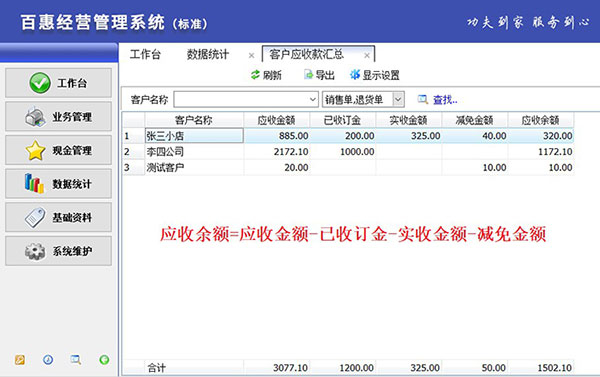Click the 320.00 balance cell

(x=541, y=136)
